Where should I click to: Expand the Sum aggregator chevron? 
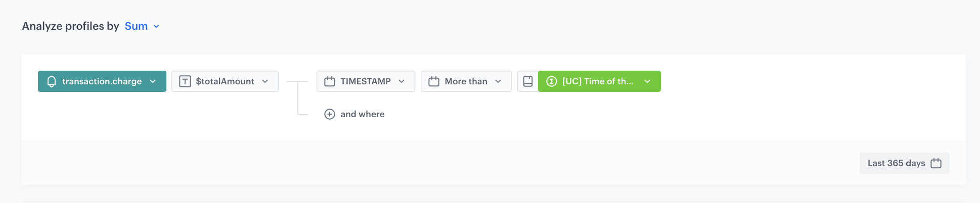pos(156,26)
